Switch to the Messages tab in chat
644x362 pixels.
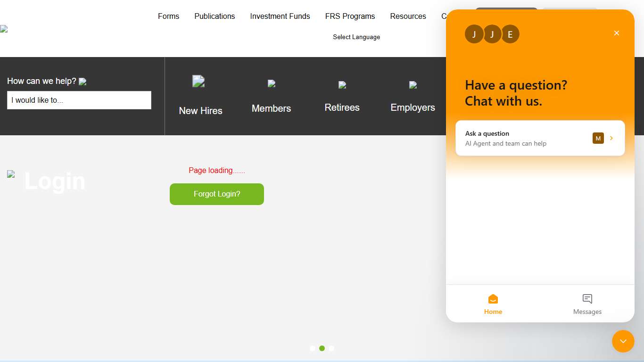(x=587, y=304)
